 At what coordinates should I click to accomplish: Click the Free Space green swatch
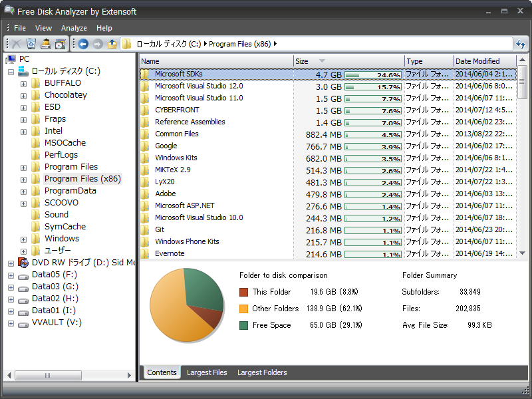[x=243, y=325]
